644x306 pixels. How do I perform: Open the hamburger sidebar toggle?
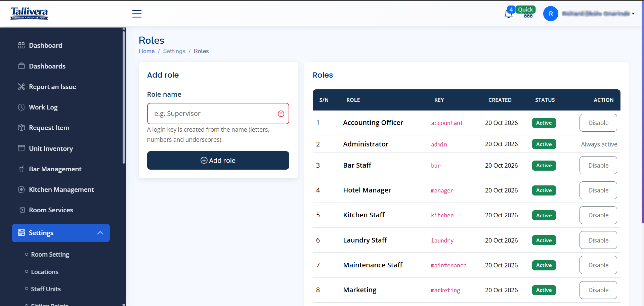pos(137,14)
